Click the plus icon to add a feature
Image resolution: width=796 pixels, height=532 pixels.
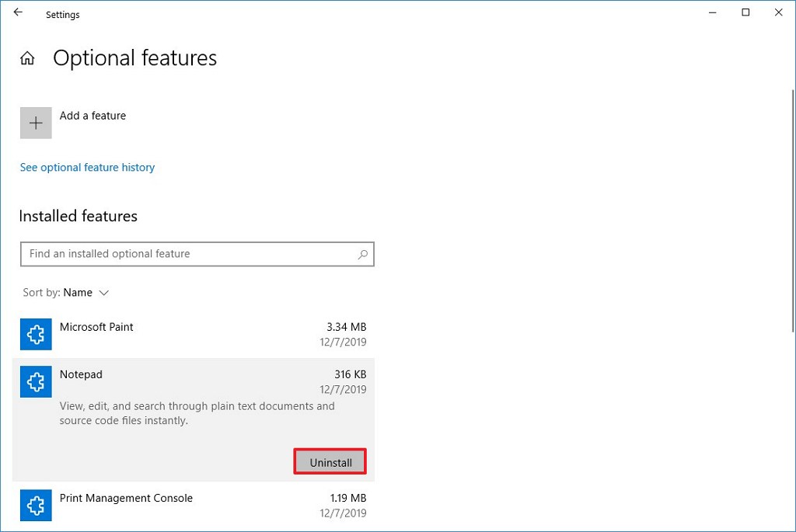coord(36,123)
